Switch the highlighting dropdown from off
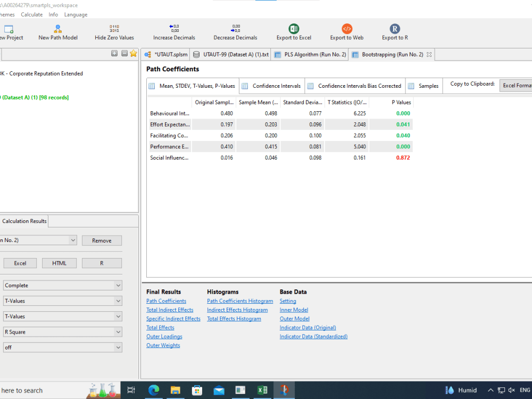 (62, 347)
